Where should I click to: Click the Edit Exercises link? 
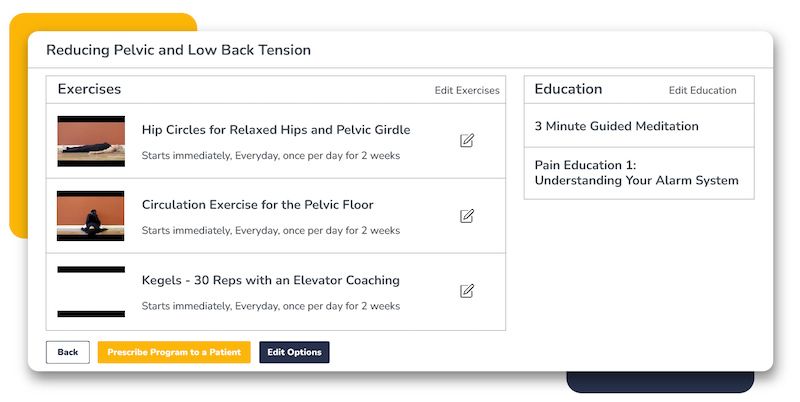(x=467, y=91)
